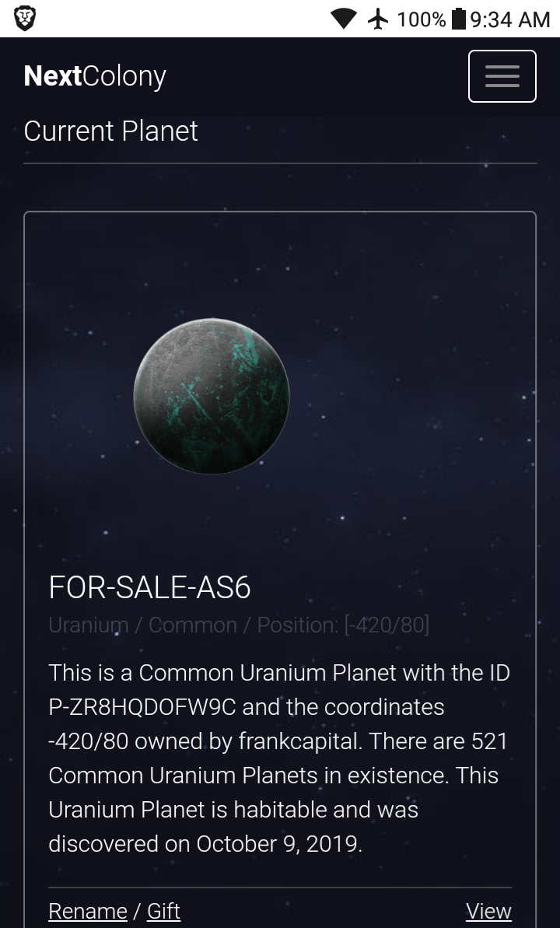The height and width of the screenshot is (928, 560).
Task: Open the View link for this planet
Action: click(488, 911)
